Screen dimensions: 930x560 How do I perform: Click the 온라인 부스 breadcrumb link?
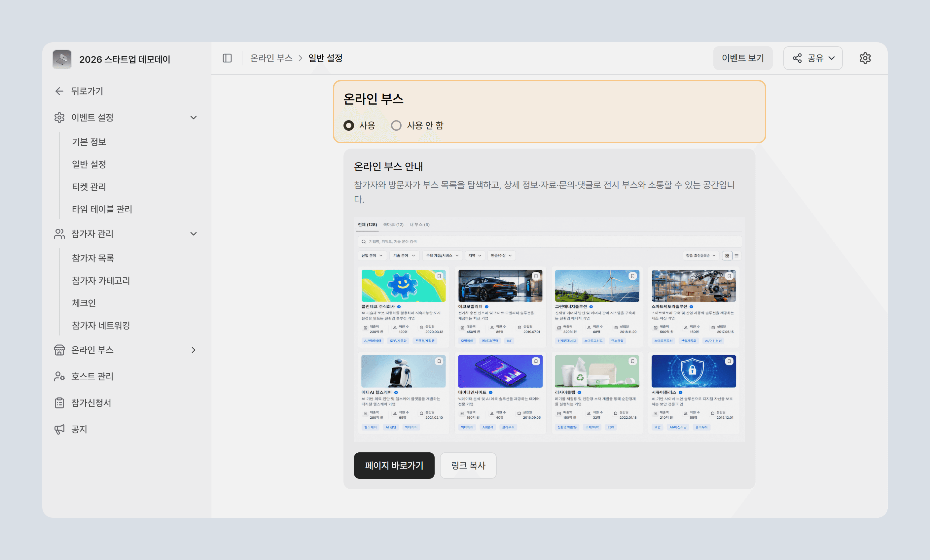(271, 58)
